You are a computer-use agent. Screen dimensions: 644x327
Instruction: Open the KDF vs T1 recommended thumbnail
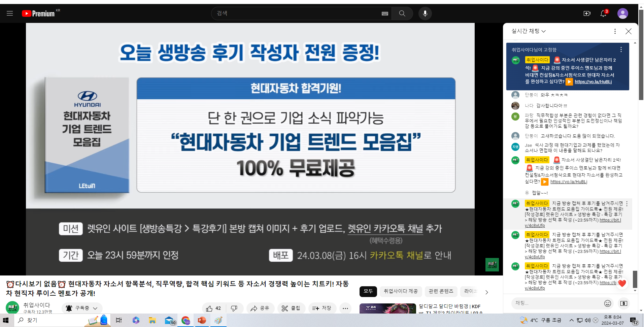pos(387,308)
